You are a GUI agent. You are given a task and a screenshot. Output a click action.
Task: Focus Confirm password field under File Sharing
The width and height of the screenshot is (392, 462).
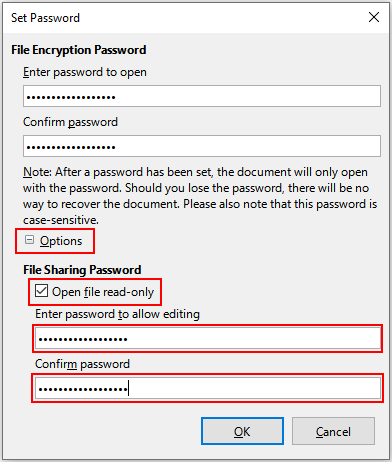click(208, 388)
